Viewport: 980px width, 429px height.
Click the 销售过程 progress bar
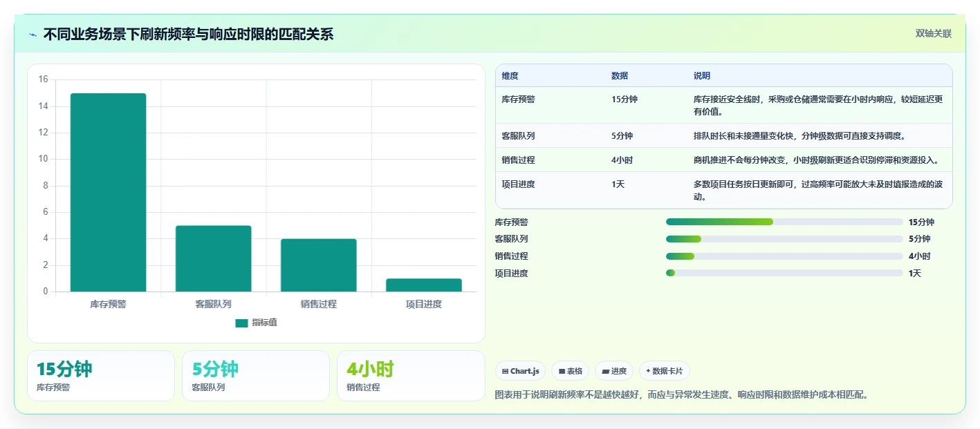(x=784, y=256)
